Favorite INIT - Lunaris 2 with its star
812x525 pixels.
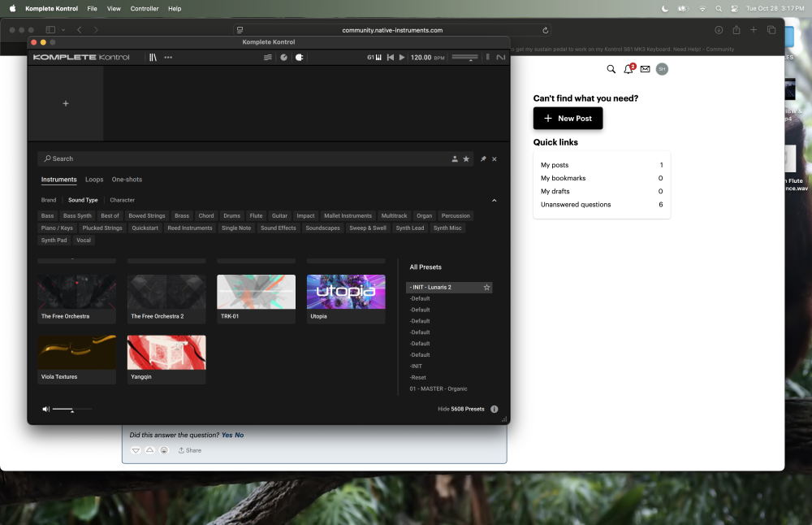pos(486,287)
